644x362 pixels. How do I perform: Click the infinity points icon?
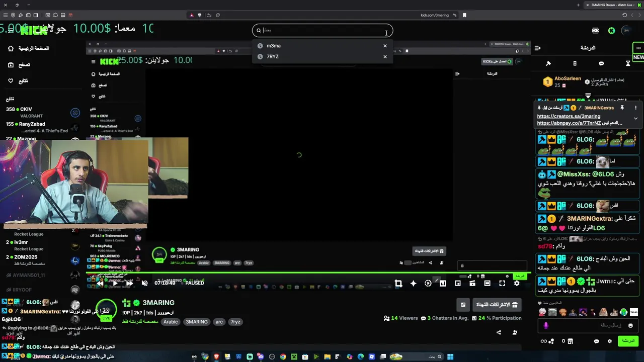tap(547, 341)
